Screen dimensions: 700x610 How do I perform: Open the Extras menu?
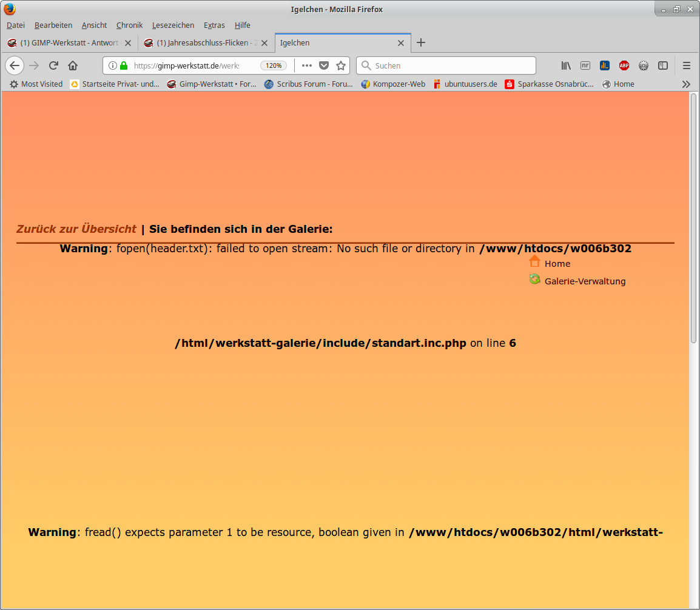(214, 25)
